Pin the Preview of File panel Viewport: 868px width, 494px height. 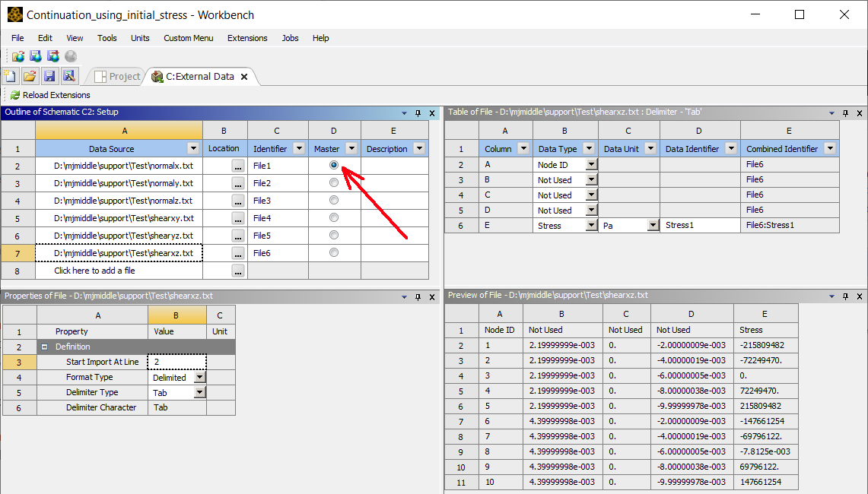pos(845,296)
